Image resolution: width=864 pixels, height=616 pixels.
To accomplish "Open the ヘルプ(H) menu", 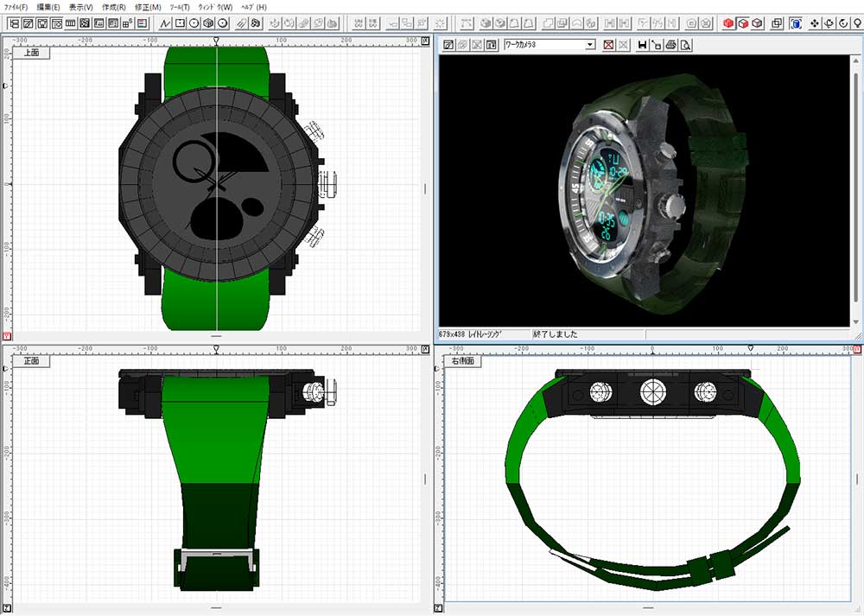I will tap(254, 7).
